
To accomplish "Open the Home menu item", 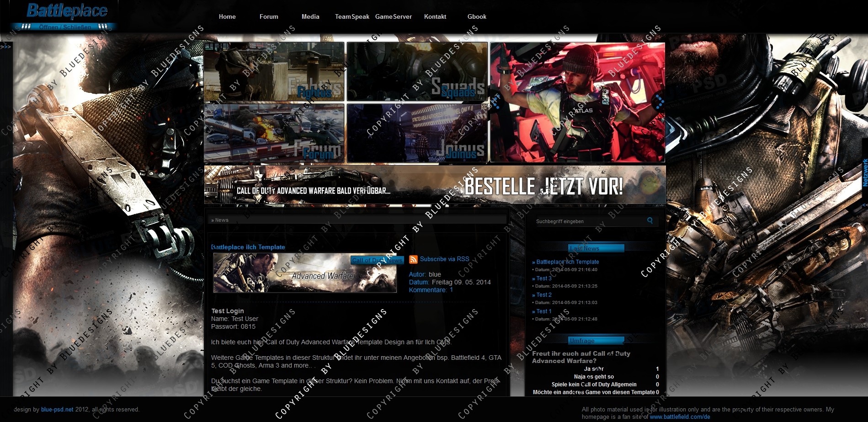I will (227, 16).
